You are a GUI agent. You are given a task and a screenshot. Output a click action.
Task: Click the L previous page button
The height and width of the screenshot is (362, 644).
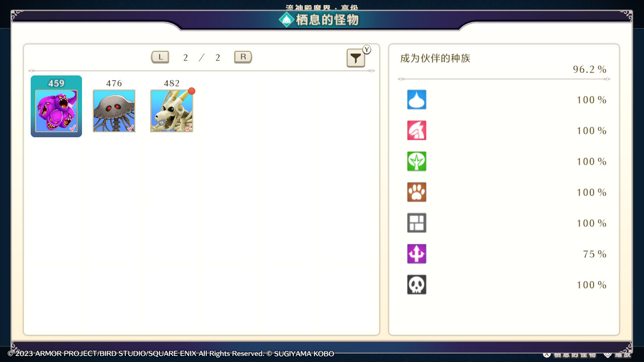pyautogui.click(x=160, y=57)
